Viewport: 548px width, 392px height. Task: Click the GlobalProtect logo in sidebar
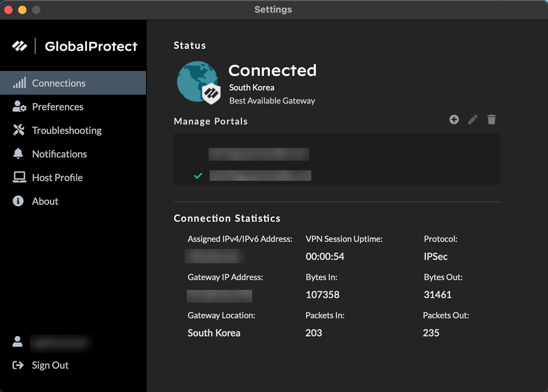[x=74, y=46]
